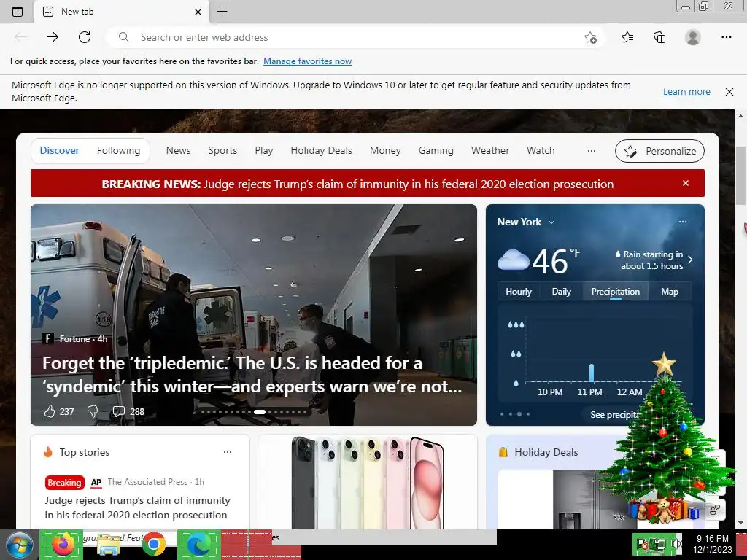The height and width of the screenshot is (560, 747).
Task: Open the Holiday Deals category
Action: click(322, 150)
